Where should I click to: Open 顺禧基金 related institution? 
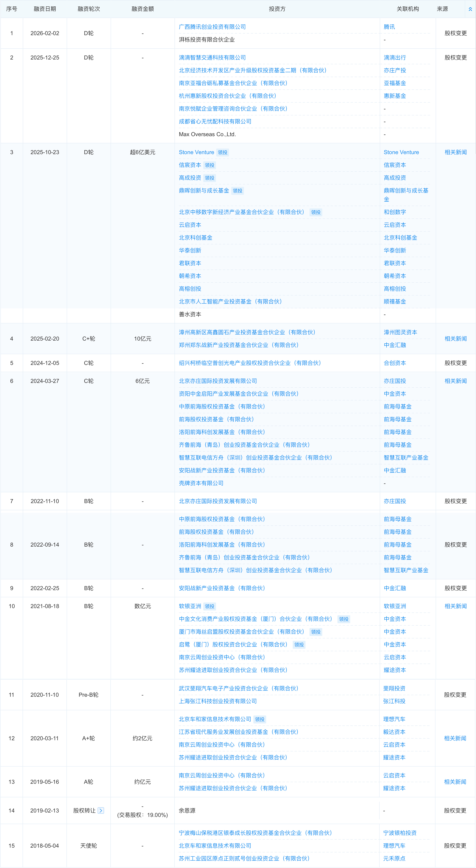pos(395,302)
